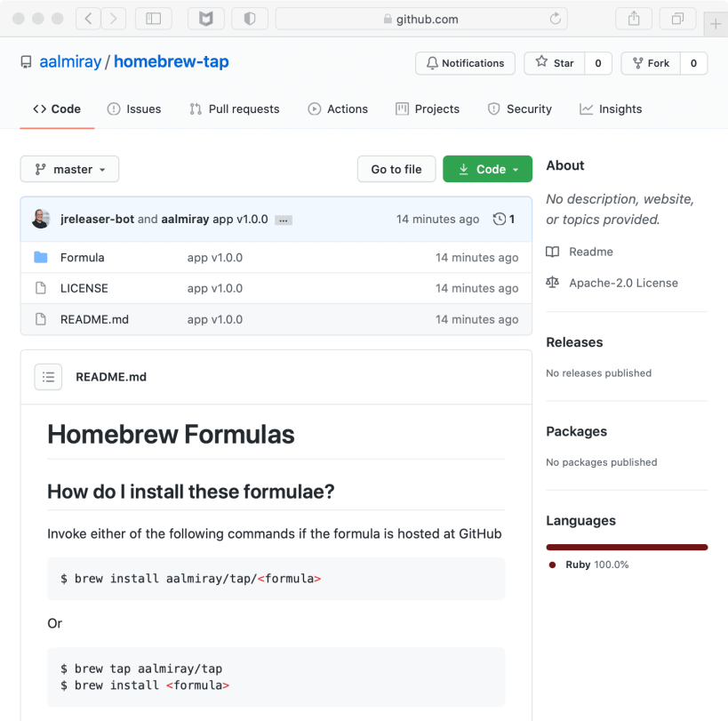Show the tab overview
This screenshot has width=728, height=721.
[x=678, y=19]
